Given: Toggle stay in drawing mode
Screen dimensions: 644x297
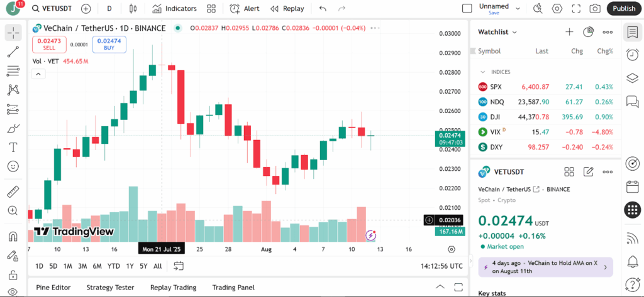Looking at the screenshot, I should coord(13,256).
